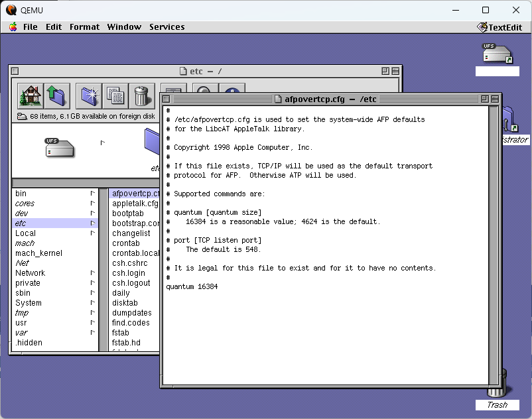Select afpovertcp.cfg in the file list
532x419 pixels.
[135, 193]
